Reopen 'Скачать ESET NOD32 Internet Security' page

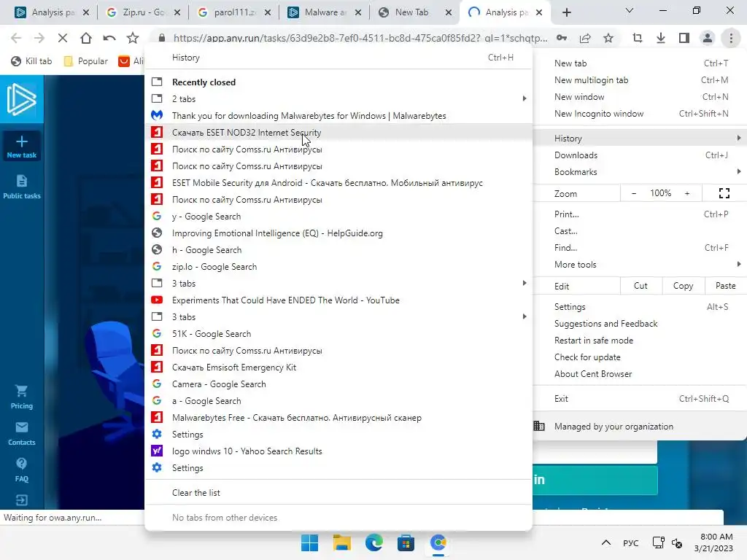point(338,133)
